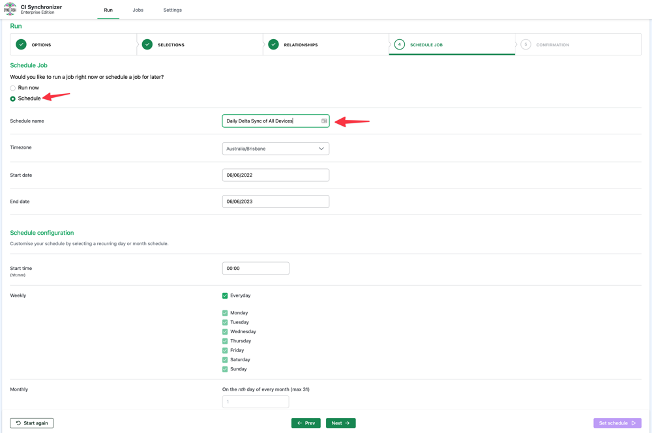This screenshot has width=652, height=434.
Task: Click the Selections step checkmark icon
Action: pos(147,44)
